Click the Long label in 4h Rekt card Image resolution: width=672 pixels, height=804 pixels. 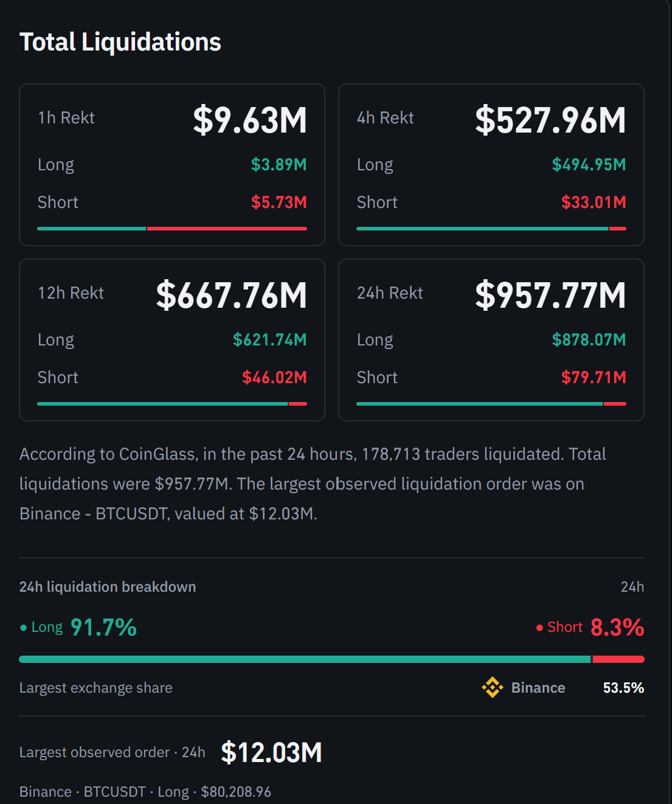(x=375, y=165)
